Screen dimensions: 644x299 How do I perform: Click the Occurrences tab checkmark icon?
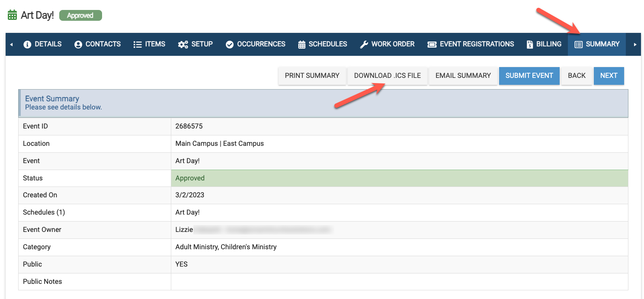click(230, 45)
